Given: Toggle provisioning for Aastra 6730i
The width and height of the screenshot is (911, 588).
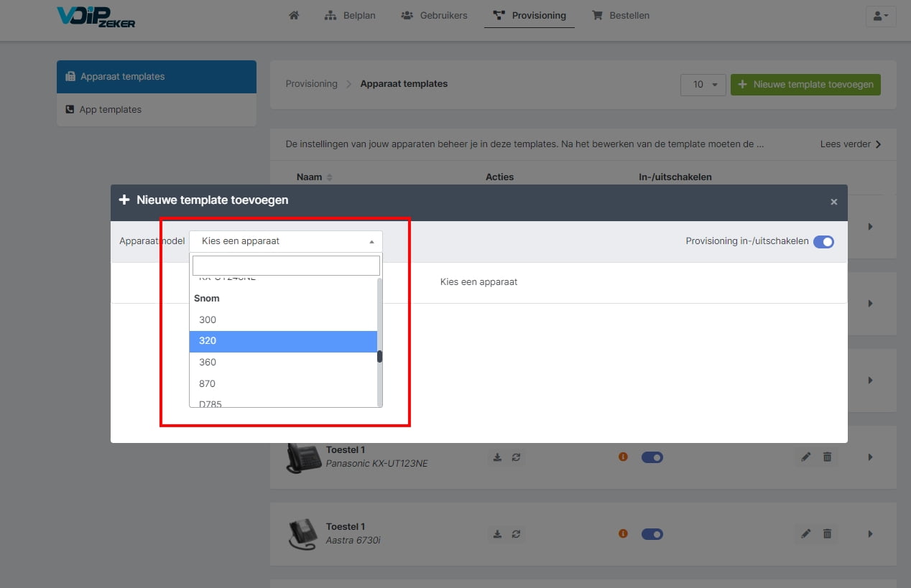Looking at the screenshot, I should coord(652,534).
